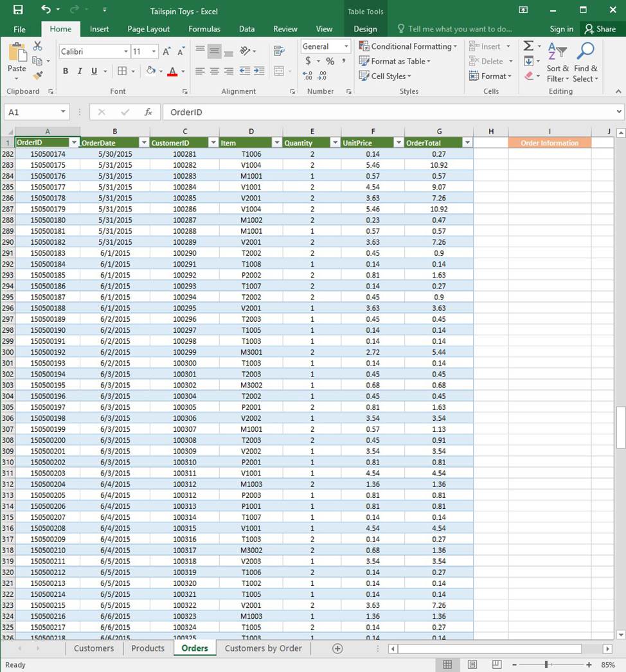Expand the Number Format General dropdown
The image size is (626, 672).
(346, 46)
